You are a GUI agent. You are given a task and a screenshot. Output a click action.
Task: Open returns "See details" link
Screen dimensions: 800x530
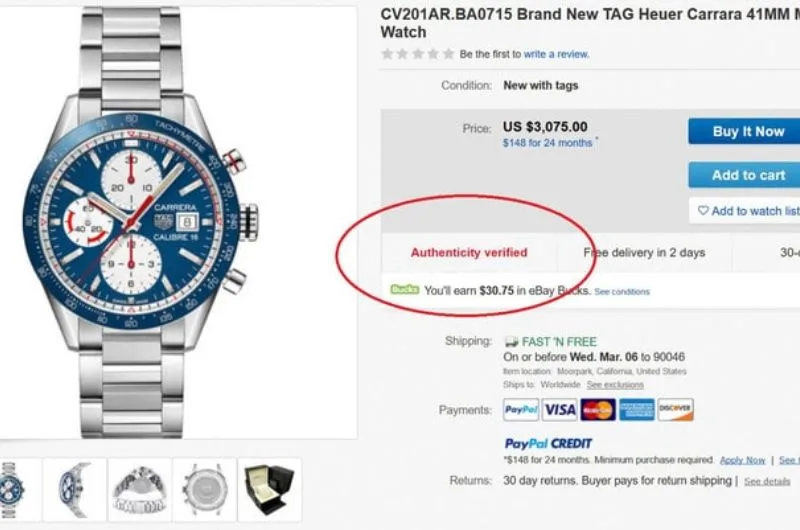768,481
